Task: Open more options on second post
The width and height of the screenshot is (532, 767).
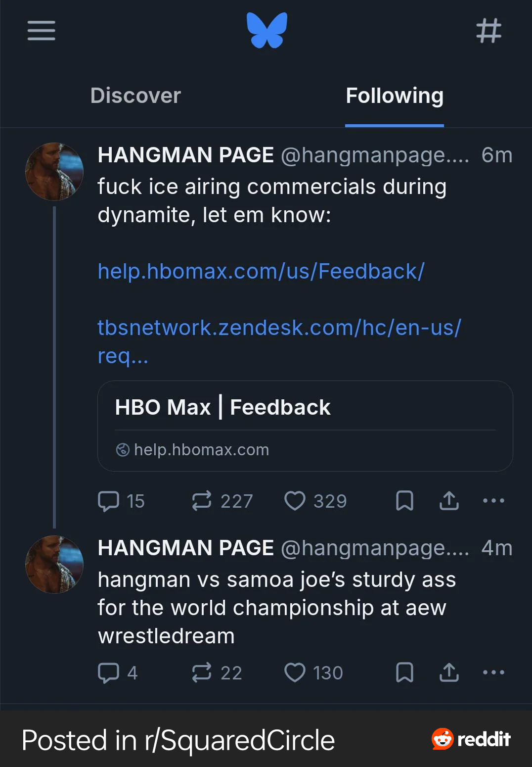Action: [x=493, y=672]
